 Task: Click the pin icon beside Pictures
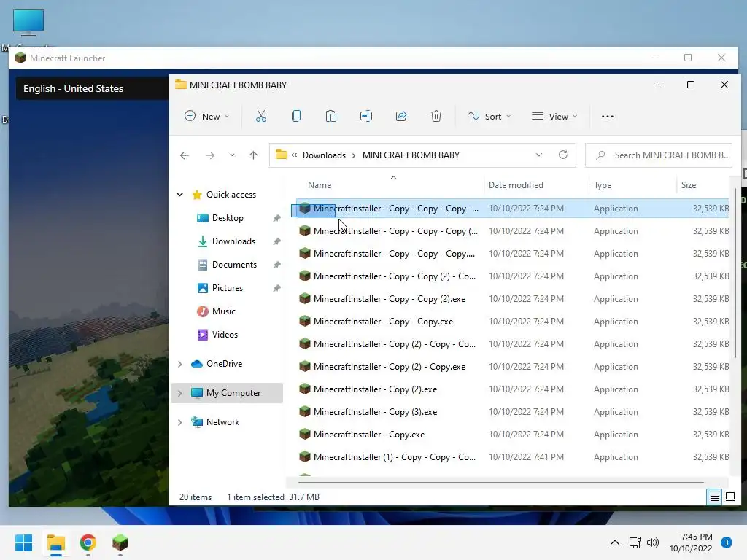[276, 288]
